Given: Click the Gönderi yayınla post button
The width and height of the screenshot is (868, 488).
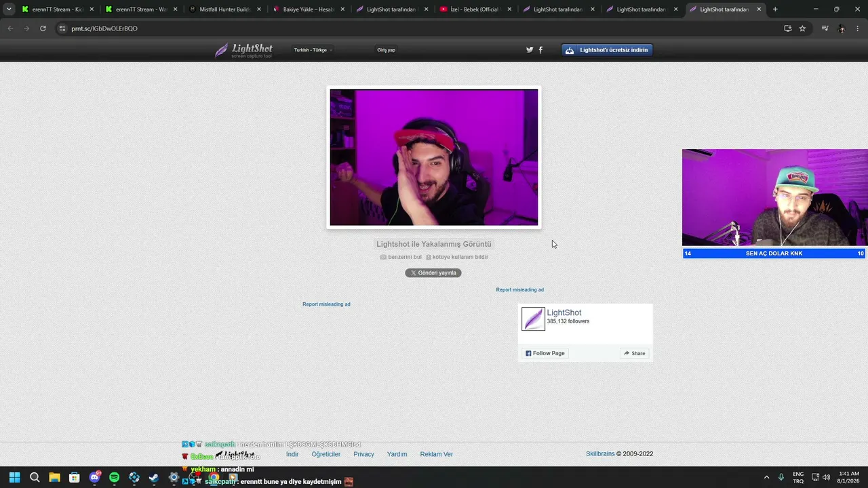Looking at the screenshot, I should coord(433,272).
